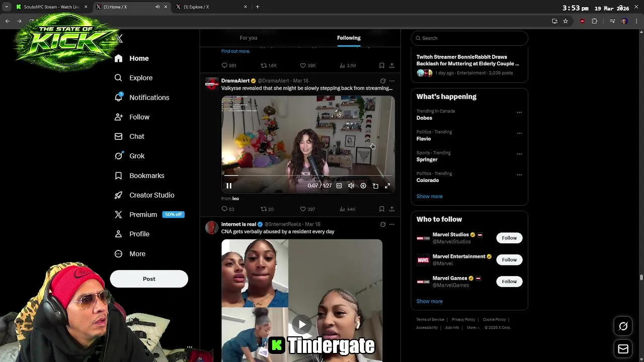
Task: Reply to the DramaAlert post
Action: (x=228, y=209)
